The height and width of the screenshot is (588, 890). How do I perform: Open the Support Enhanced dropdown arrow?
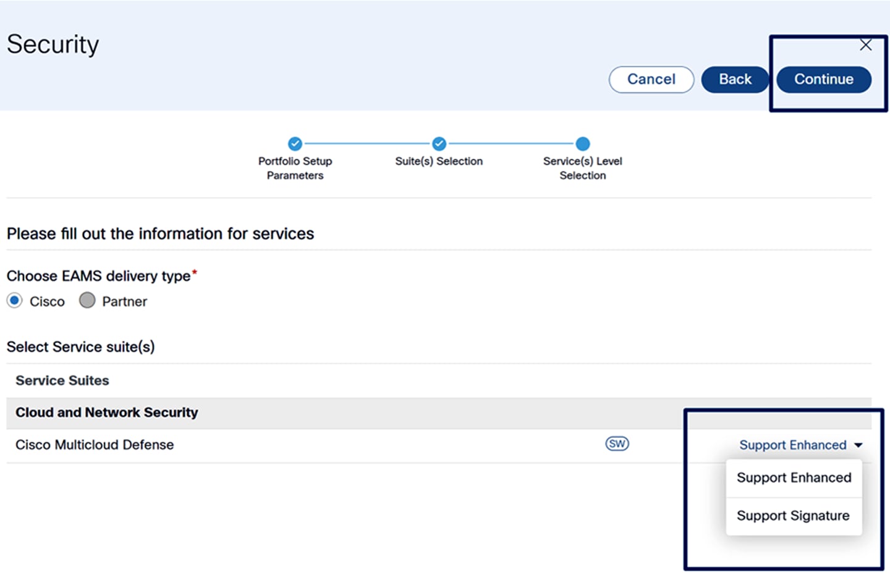[858, 445]
